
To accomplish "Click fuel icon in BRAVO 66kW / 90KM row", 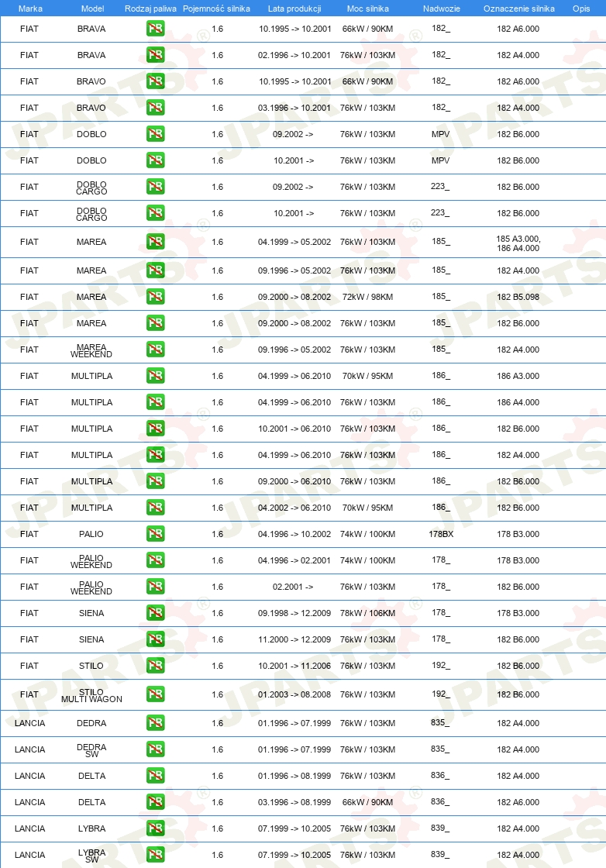I will point(156,81).
